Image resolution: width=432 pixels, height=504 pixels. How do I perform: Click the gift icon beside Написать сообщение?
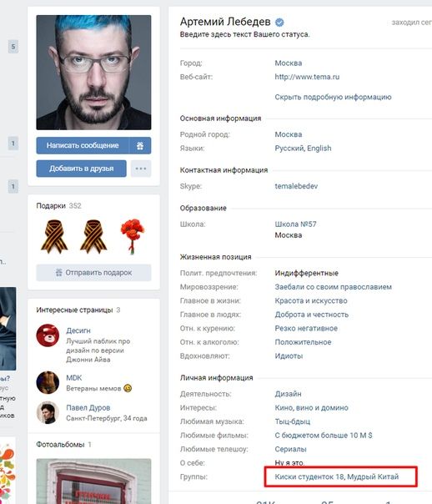tap(140, 145)
